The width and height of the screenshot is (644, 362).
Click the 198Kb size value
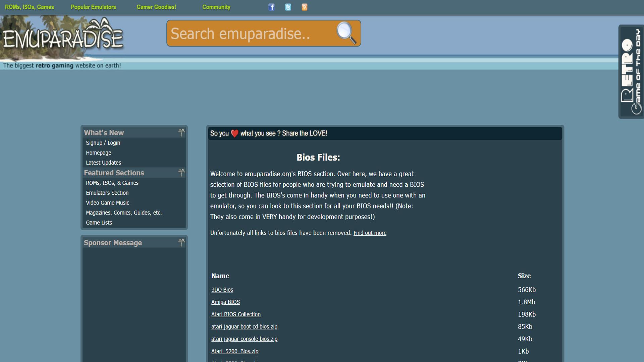click(527, 314)
